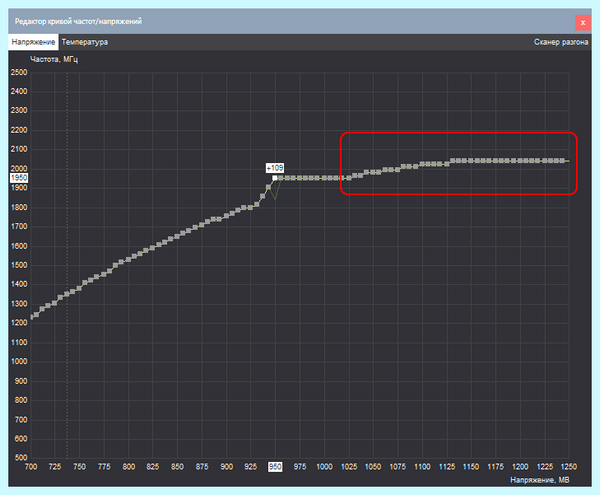Click the 725 label on voltage axis
The width and height of the screenshot is (600, 495).
click(x=55, y=467)
